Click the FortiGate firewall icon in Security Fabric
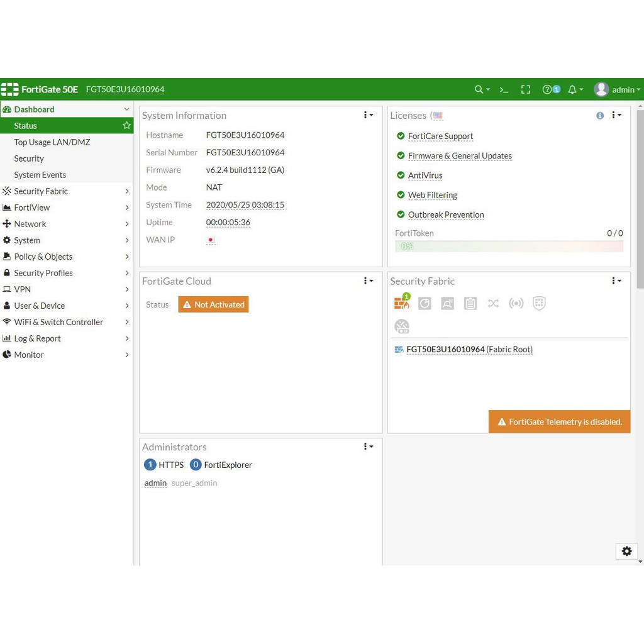 401,303
